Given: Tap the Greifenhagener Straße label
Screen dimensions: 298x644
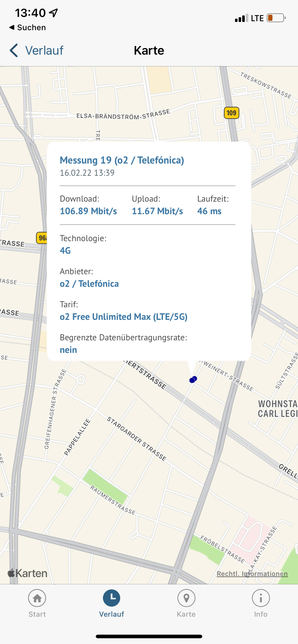Looking at the screenshot, I should tap(55, 409).
